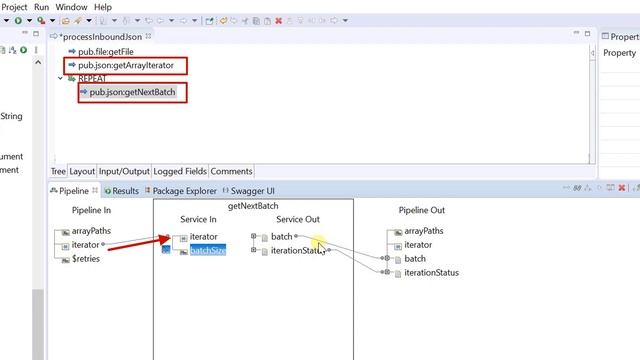Select iterator in Service In
This screenshot has height=360, width=640.
point(203,237)
